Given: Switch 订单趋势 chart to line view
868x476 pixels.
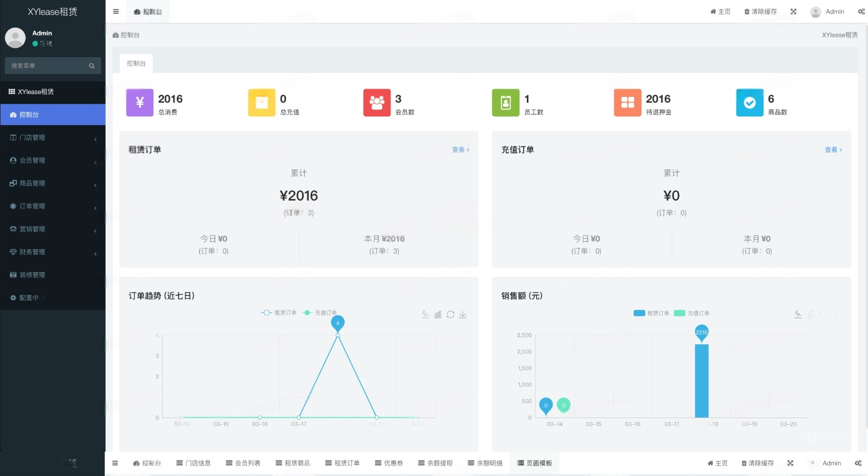Looking at the screenshot, I should tap(425, 315).
